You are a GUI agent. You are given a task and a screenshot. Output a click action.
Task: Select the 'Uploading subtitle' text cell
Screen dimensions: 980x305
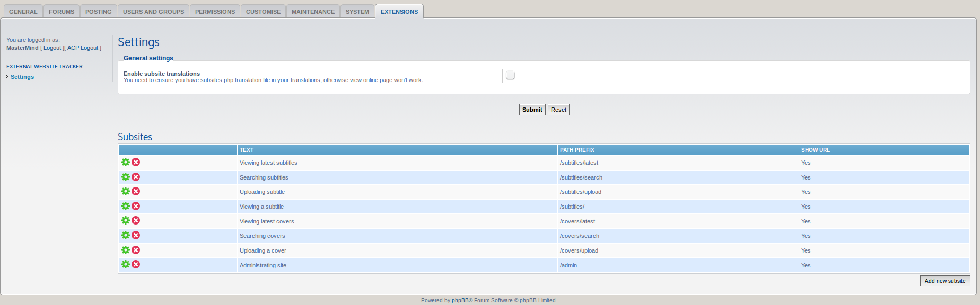(262, 192)
